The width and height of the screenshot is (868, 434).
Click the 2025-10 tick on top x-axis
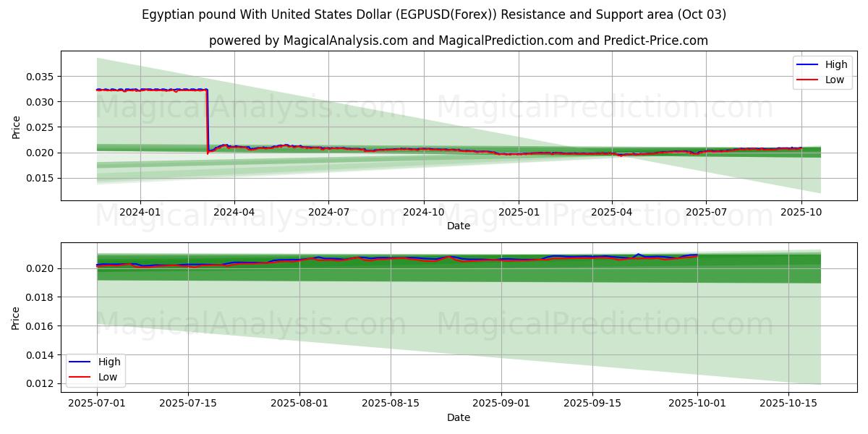801,213
